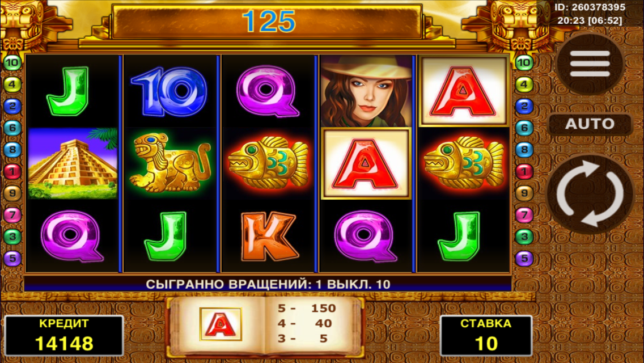Click the golden jaguar statue symbol
The image size is (644, 363).
(x=170, y=163)
